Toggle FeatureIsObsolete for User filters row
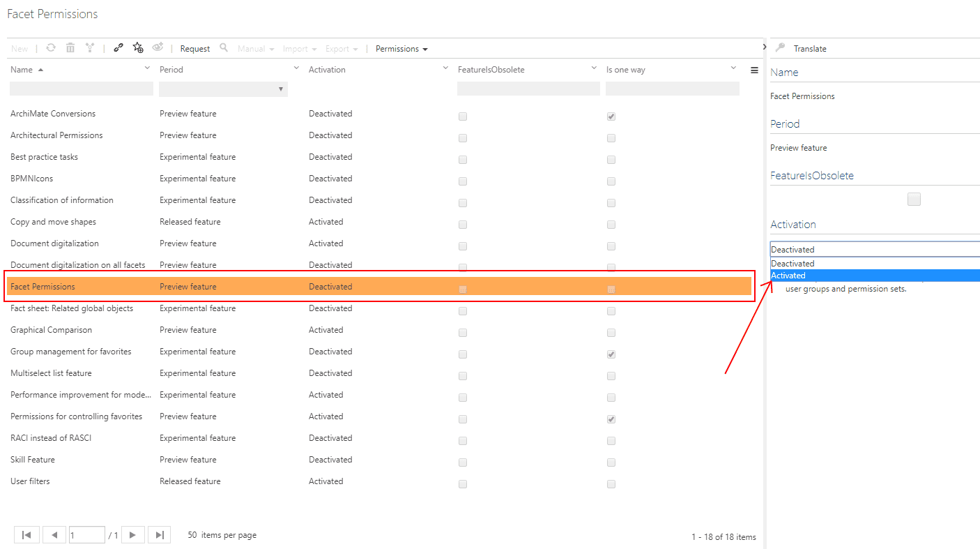Viewport: 980px width, 549px height. [x=463, y=484]
